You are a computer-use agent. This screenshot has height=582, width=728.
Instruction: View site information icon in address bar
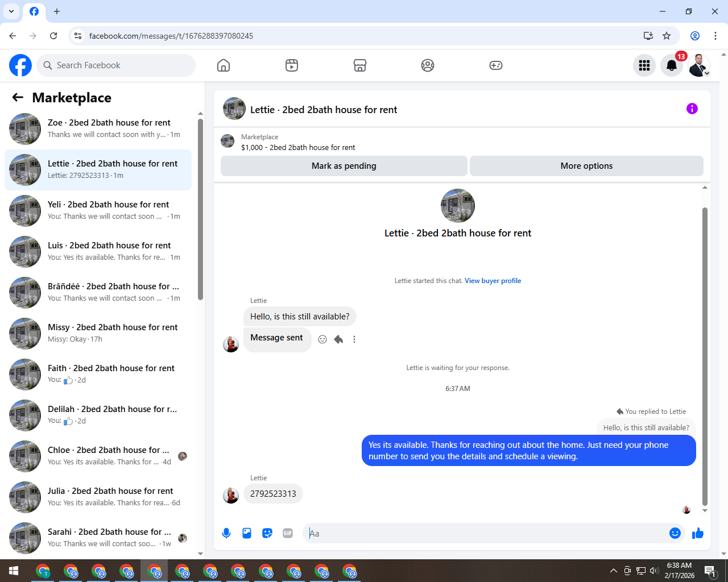[x=78, y=36]
